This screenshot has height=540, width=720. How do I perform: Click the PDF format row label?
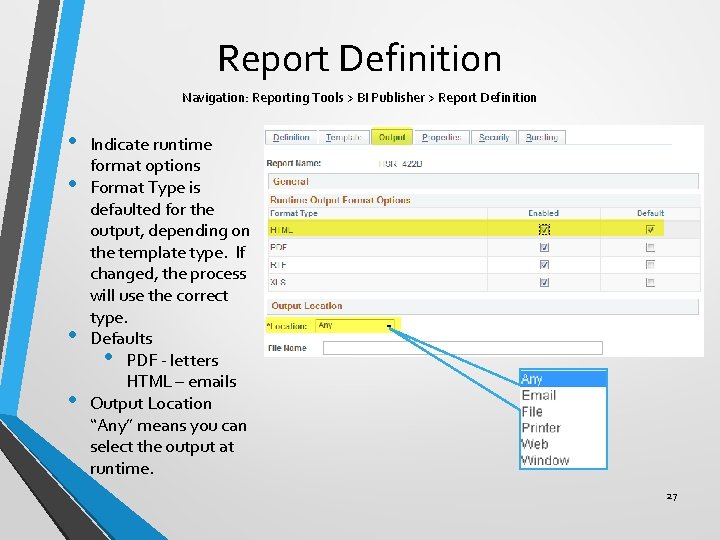[279, 248]
